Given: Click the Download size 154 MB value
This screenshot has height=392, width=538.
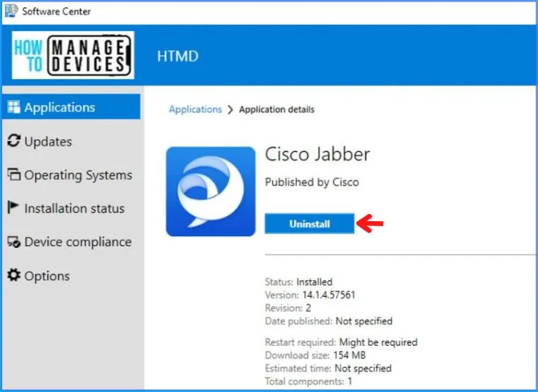Looking at the screenshot, I should coord(349,355).
